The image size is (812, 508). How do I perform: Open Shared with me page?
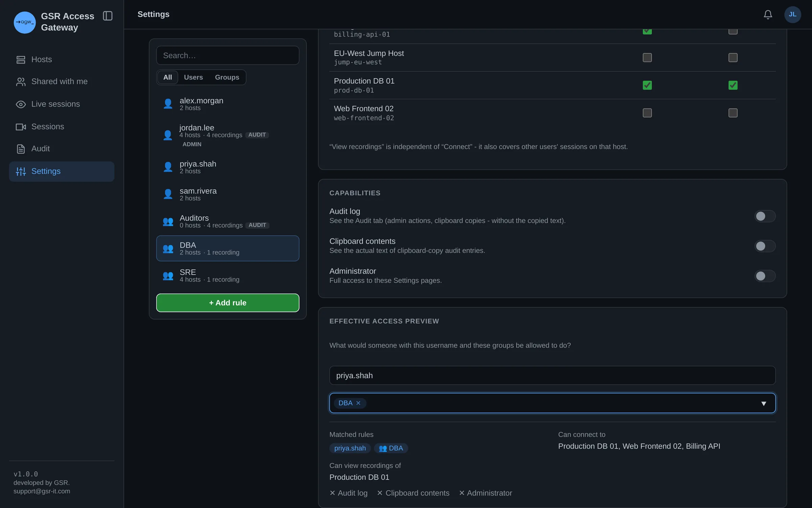tap(62, 82)
